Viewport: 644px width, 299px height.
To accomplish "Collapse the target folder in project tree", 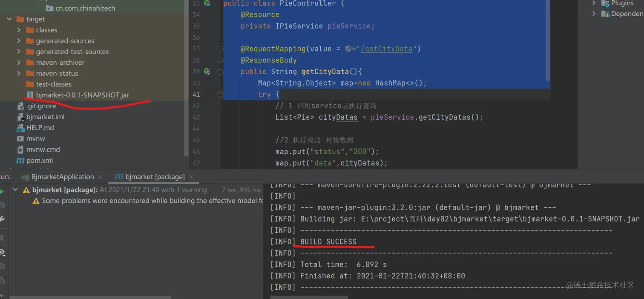I will click(x=9, y=19).
